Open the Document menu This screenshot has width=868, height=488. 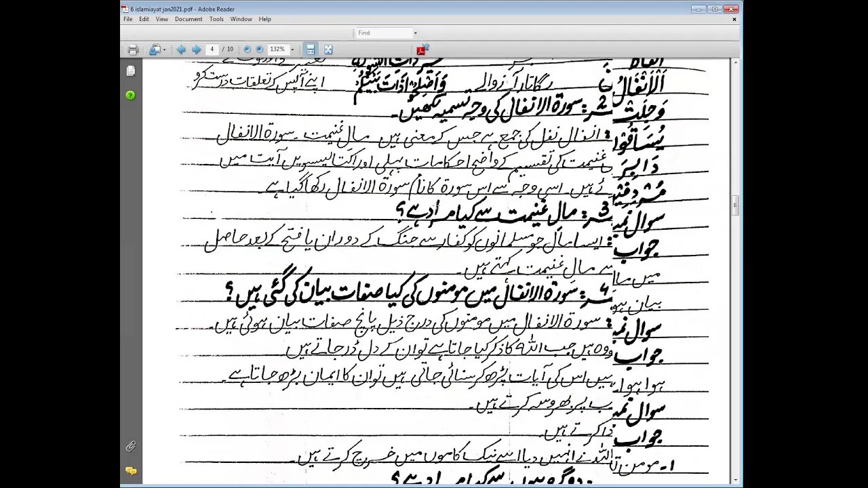(189, 19)
